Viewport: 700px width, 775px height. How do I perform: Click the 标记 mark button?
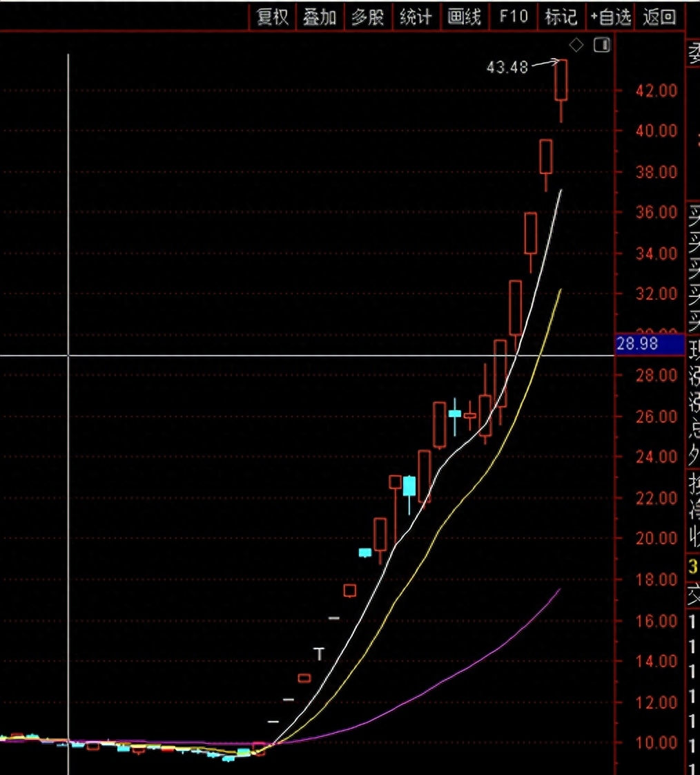(x=561, y=17)
